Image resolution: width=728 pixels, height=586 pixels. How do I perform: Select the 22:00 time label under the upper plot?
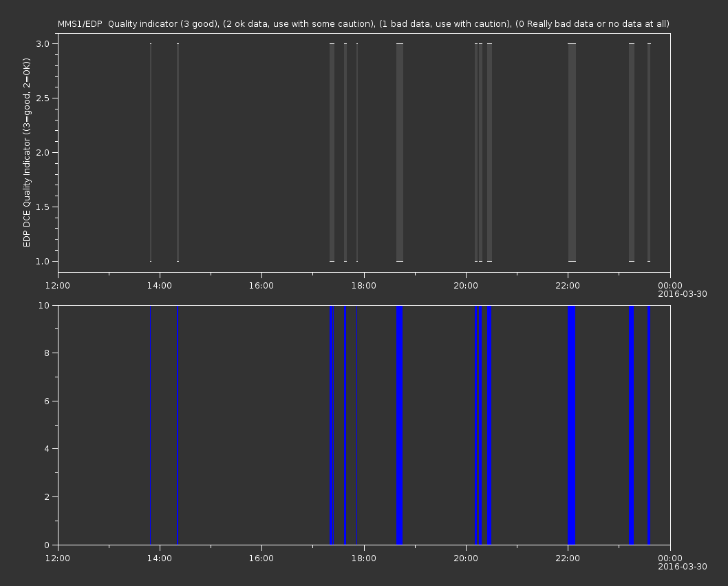pyautogui.click(x=568, y=285)
